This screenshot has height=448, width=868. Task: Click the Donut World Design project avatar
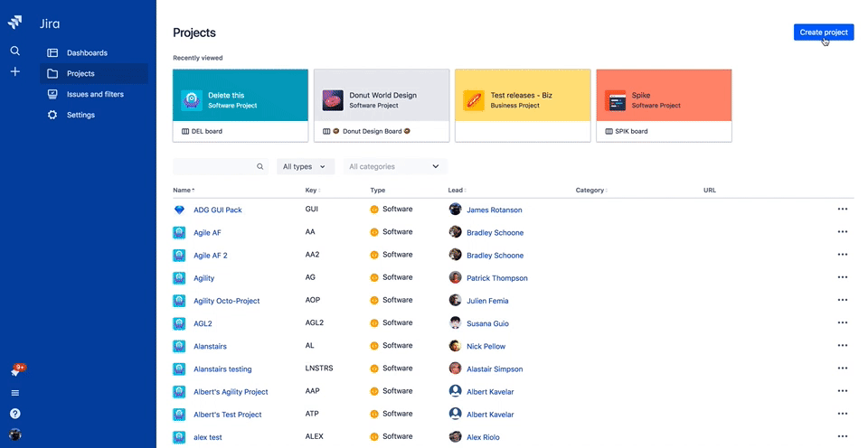333,100
